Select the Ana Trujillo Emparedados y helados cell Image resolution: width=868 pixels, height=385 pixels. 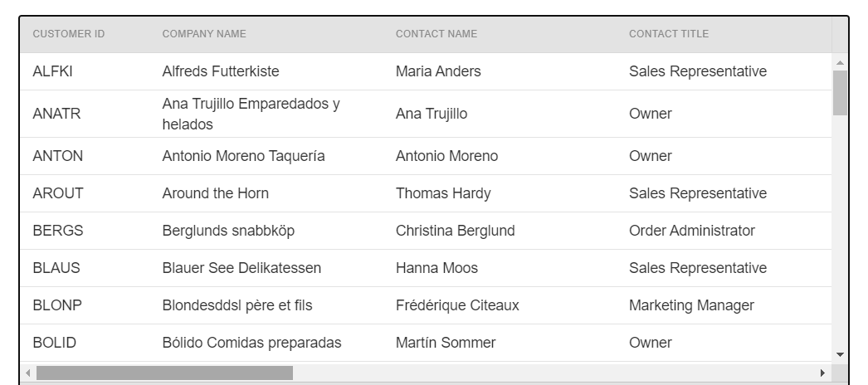point(251,115)
